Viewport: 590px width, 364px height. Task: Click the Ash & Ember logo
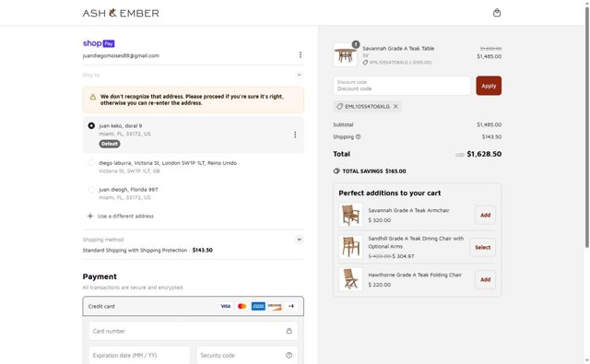(x=121, y=13)
